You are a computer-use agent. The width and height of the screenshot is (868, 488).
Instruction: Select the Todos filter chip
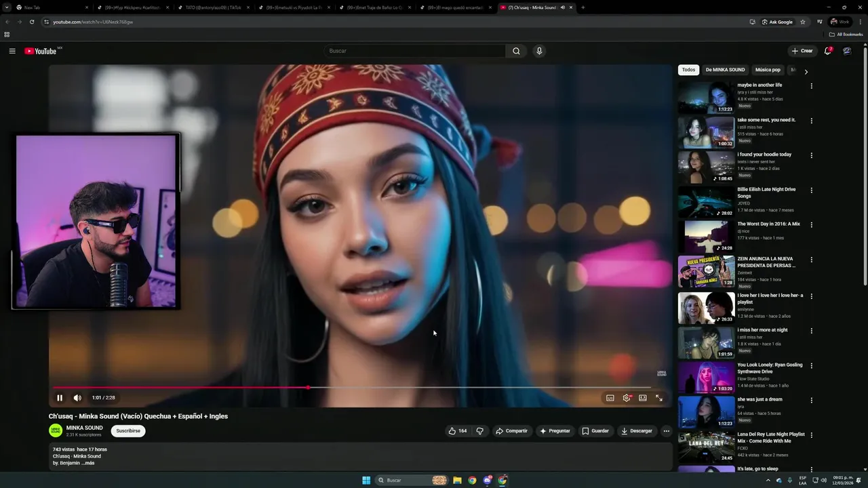pos(688,70)
